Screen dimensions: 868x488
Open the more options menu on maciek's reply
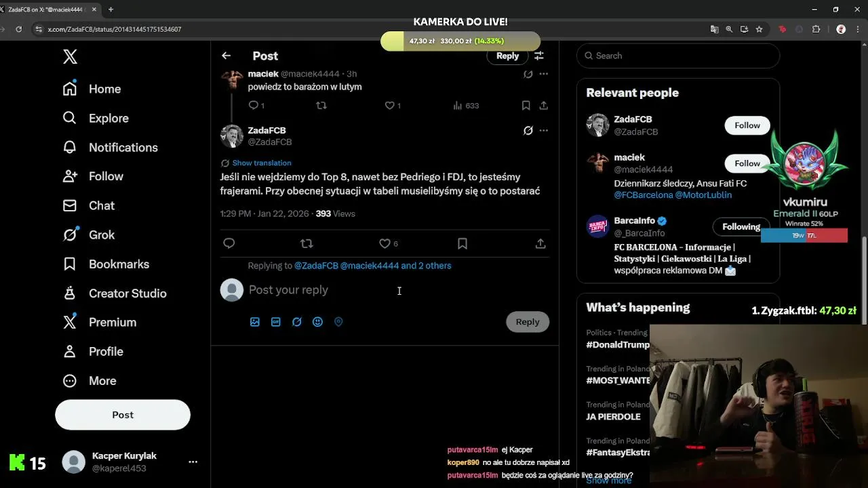tap(543, 74)
